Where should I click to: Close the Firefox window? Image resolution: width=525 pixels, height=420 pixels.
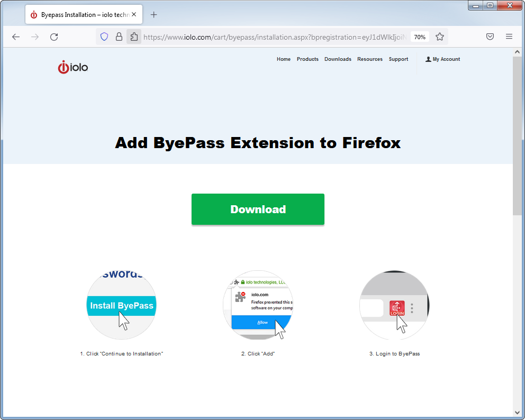click(x=510, y=5)
